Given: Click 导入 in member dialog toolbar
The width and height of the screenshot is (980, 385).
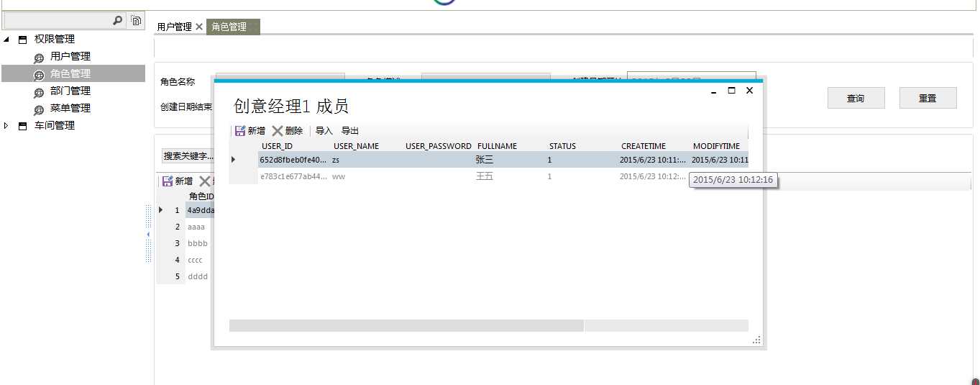Looking at the screenshot, I should 324,131.
